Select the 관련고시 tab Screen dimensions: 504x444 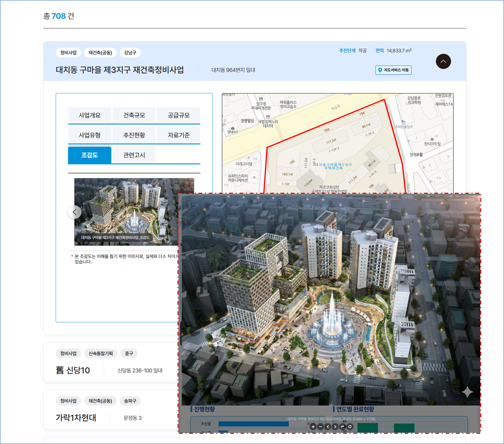click(x=134, y=155)
